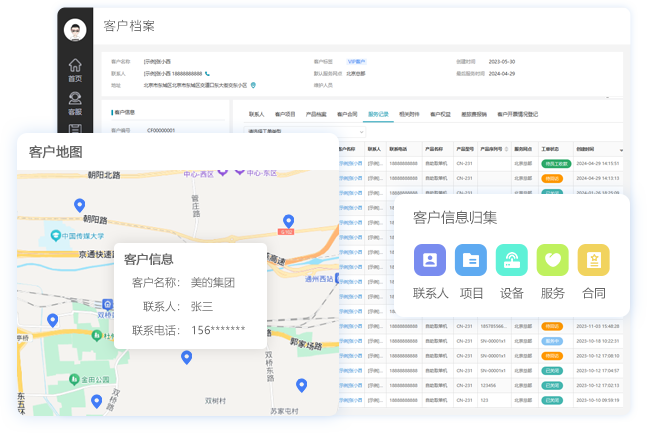Click the 待回访 badge in the 2024-04-29 14:13:13 row
Image resolution: width=647 pixels, height=433 pixels.
[x=552, y=178]
